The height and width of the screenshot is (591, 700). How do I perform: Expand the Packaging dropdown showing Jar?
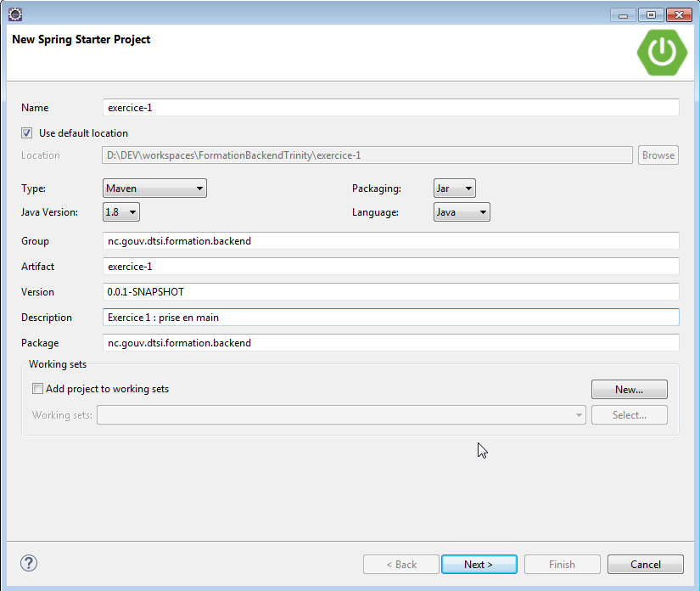click(x=455, y=188)
